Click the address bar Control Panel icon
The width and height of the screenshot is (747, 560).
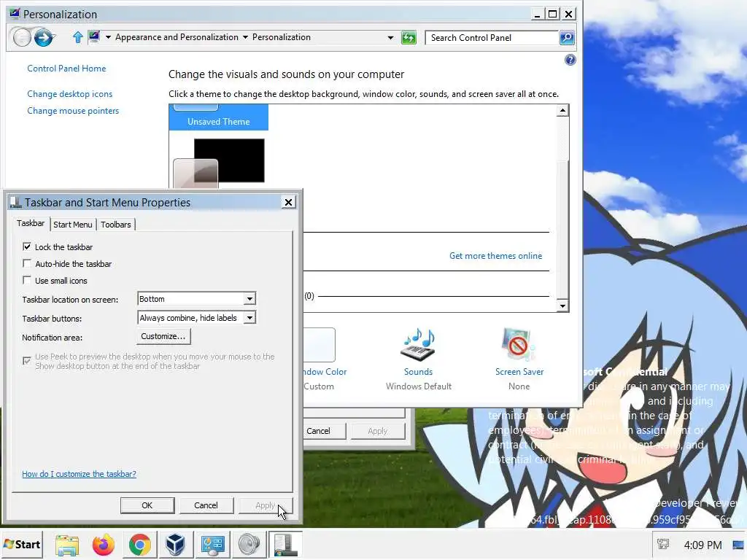[x=94, y=36]
